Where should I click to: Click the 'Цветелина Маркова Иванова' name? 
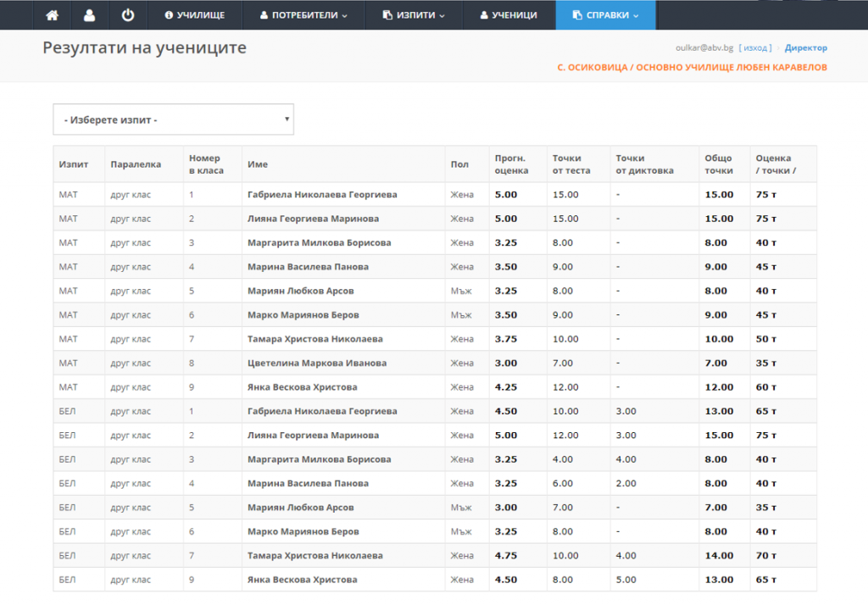tap(317, 364)
